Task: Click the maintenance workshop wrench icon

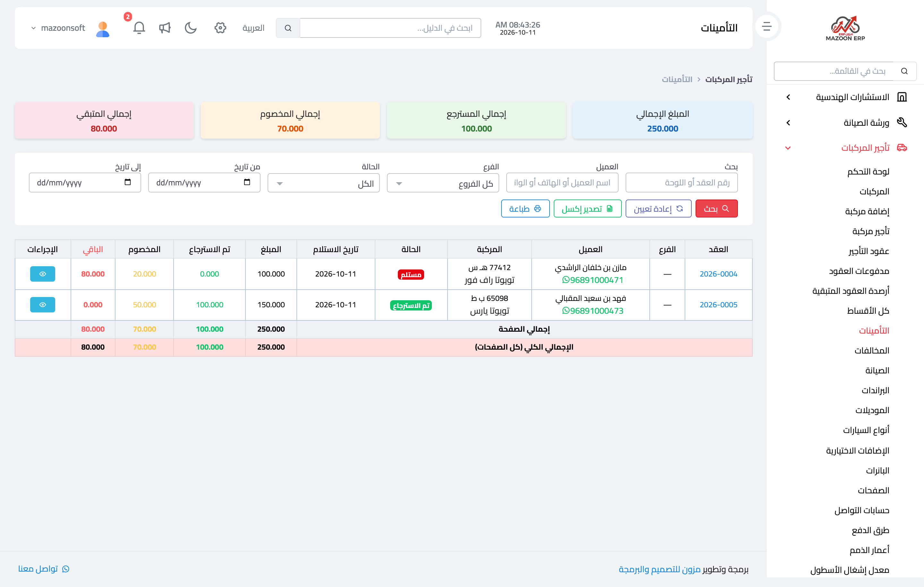Action: tap(902, 123)
